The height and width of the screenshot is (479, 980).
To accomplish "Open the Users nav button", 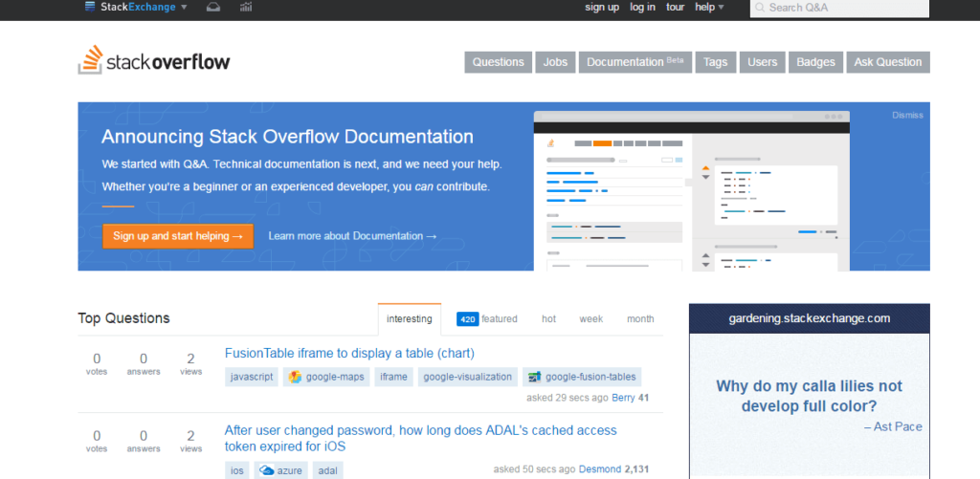I will click(x=763, y=62).
